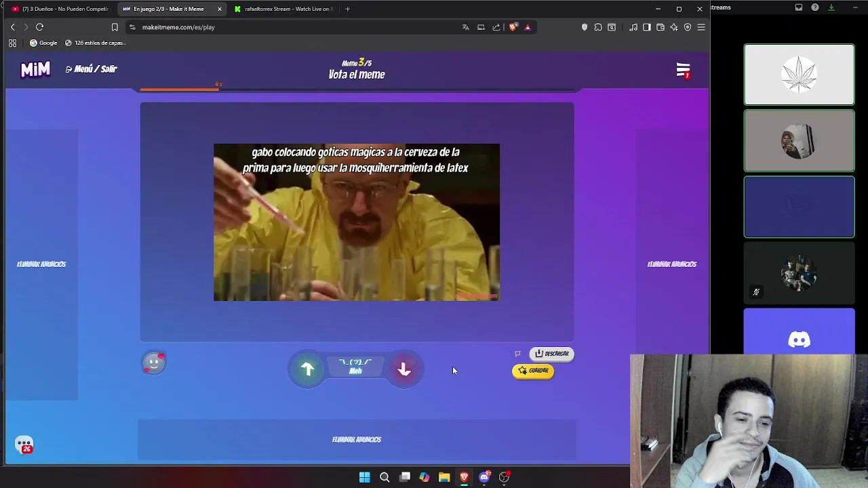Open the player list menu icon
Screen dimensions: 868x488
tap(683, 70)
